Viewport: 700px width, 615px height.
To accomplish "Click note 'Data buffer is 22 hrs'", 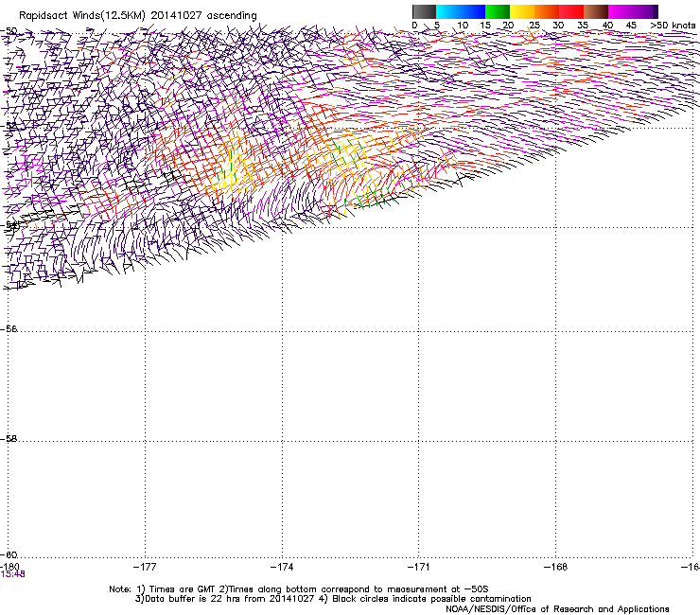I will [x=188, y=599].
